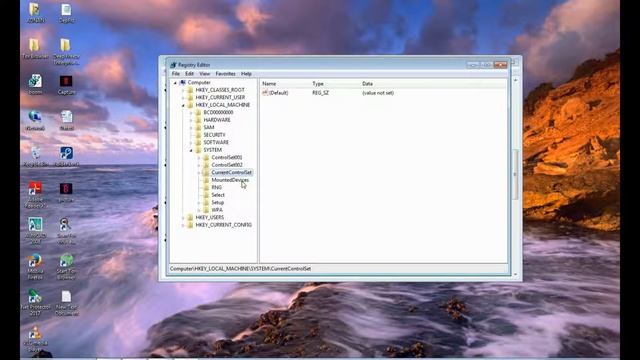The image size is (640, 360).
Task: Expand the HKEY_USERS node arrow
Action: tap(183, 218)
